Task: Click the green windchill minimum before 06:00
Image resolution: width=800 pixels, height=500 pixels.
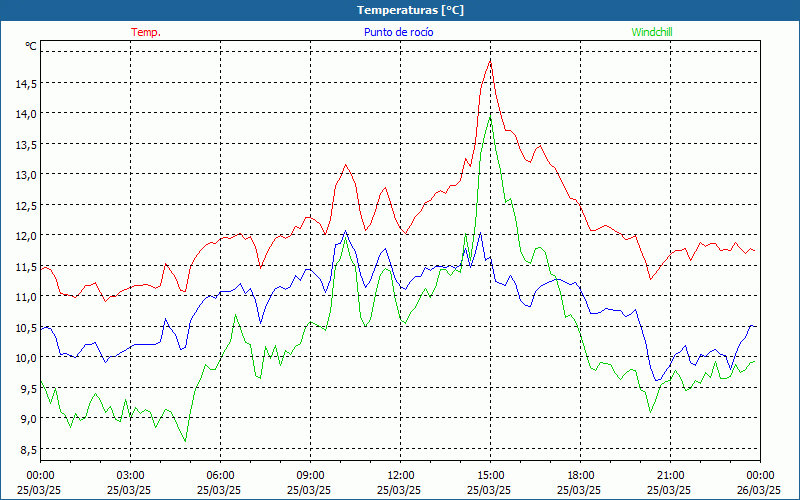Action: pos(185,440)
